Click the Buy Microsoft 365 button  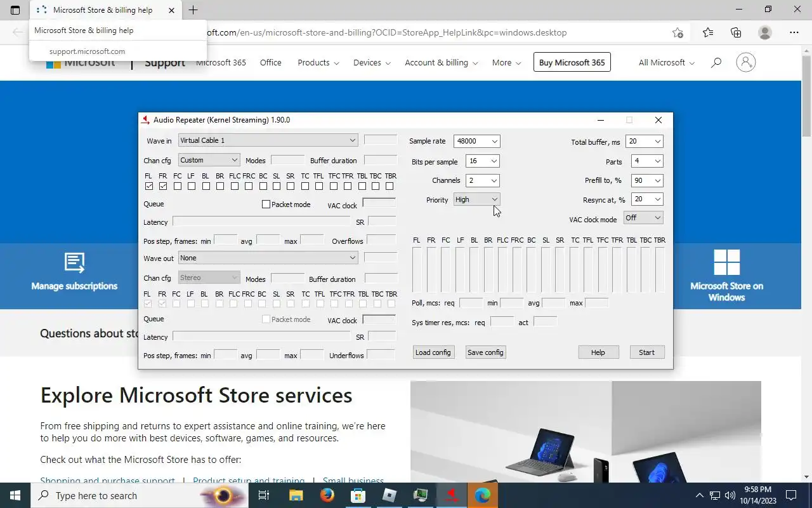[572, 62]
